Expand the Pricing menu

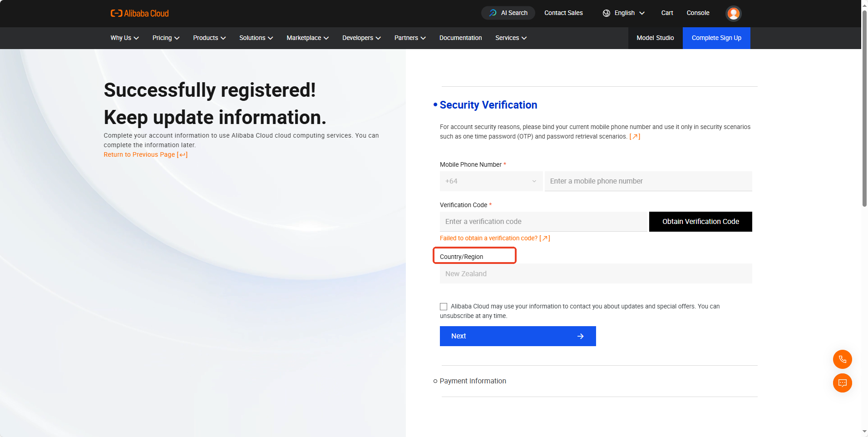(x=166, y=38)
